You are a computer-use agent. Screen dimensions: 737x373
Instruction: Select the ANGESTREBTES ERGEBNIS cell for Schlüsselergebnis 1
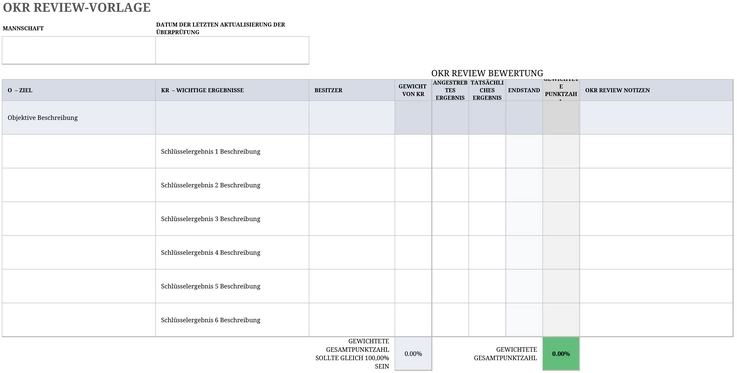450,152
